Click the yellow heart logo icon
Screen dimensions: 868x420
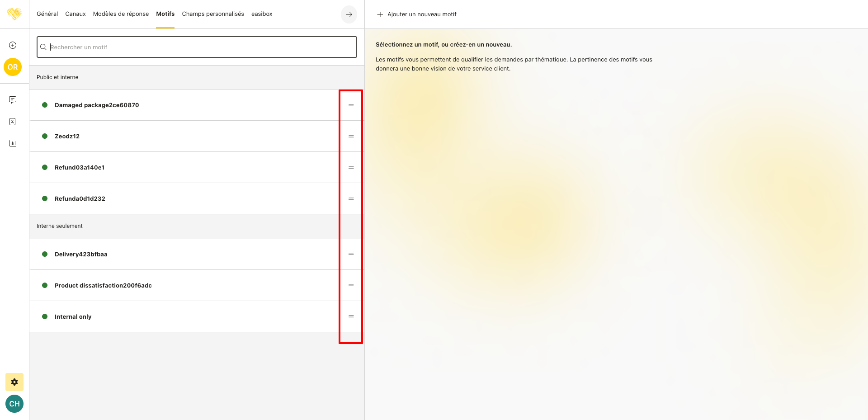14,14
